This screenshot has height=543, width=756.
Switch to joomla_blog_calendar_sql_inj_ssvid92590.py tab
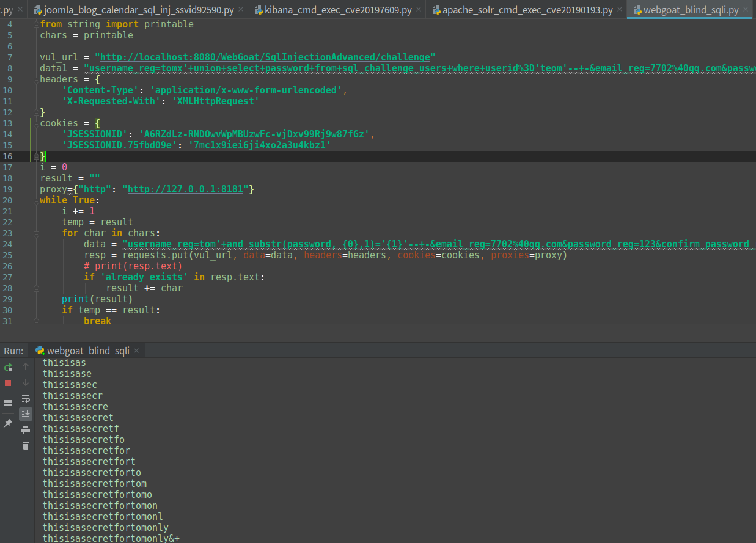click(139, 10)
